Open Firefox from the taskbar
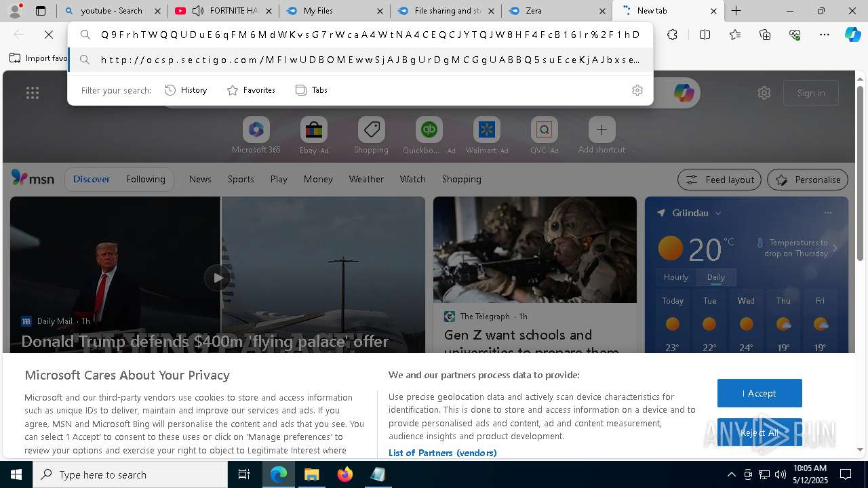Image resolution: width=868 pixels, height=488 pixels. click(345, 474)
